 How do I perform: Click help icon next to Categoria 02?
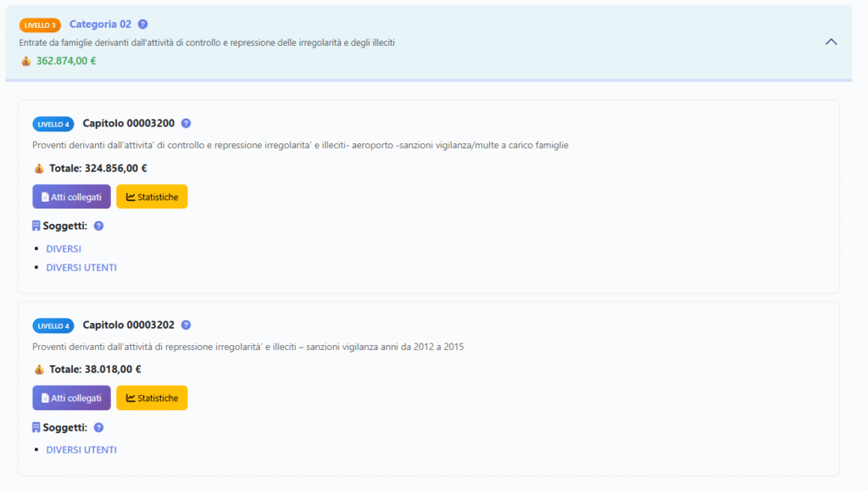[x=142, y=25]
